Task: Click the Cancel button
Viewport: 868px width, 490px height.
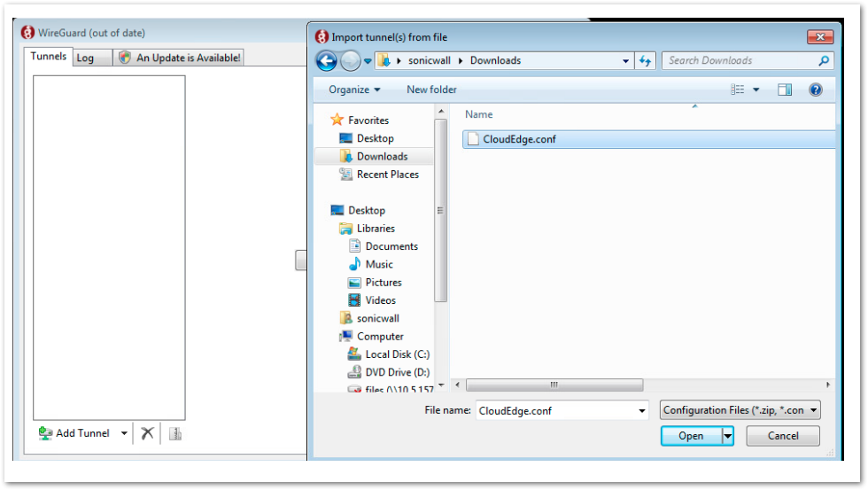Action: point(782,436)
